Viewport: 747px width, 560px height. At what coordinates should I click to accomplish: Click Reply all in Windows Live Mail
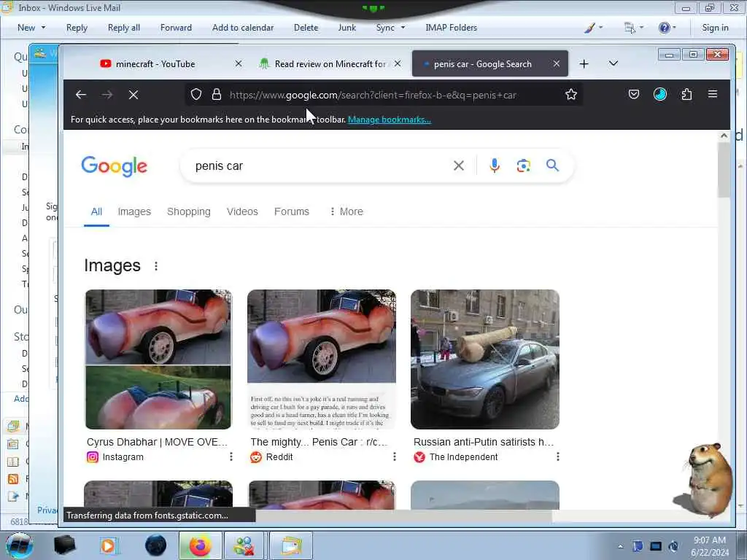tap(124, 28)
